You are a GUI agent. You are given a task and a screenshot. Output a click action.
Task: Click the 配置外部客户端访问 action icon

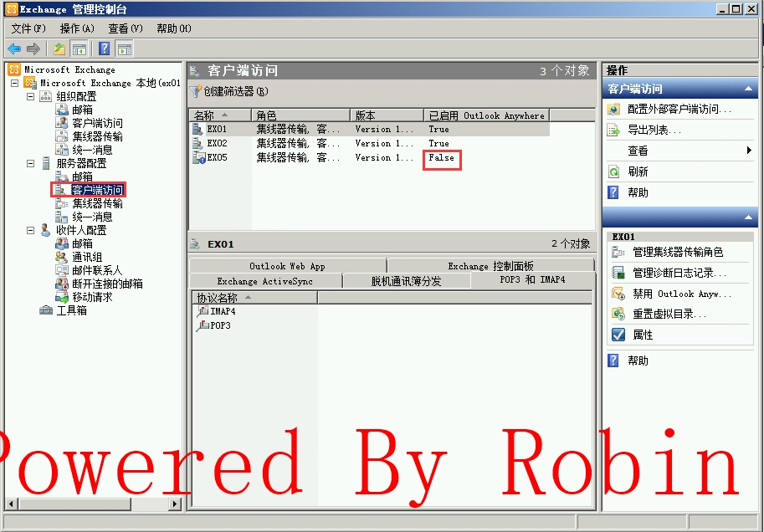click(614, 109)
